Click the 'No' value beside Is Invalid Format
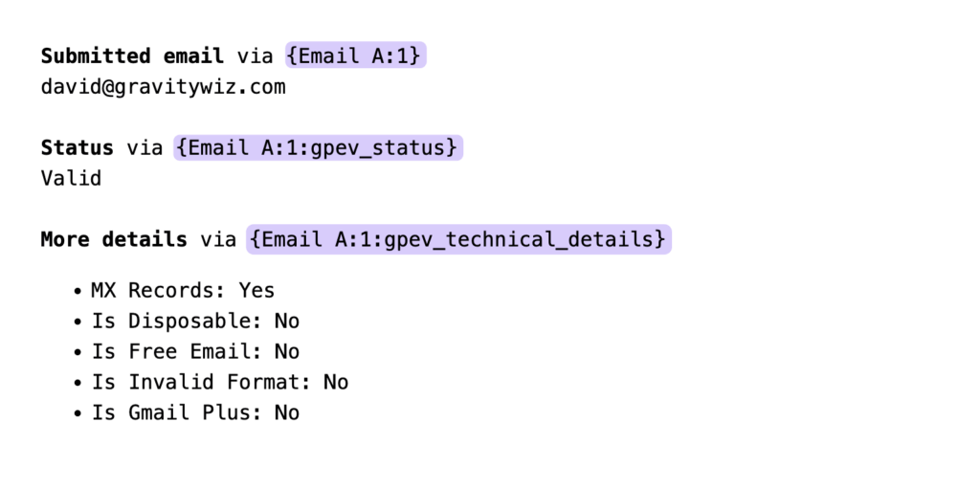Viewport: 980px width, 489px height. (x=336, y=382)
